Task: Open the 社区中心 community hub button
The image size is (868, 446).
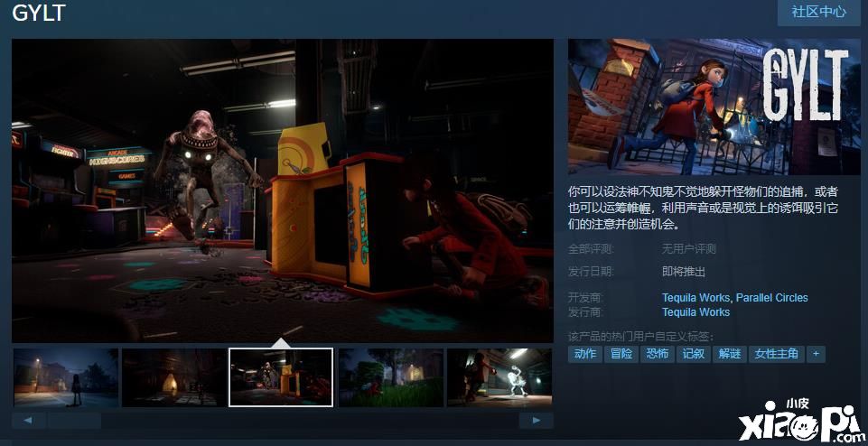Action: [818, 12]
